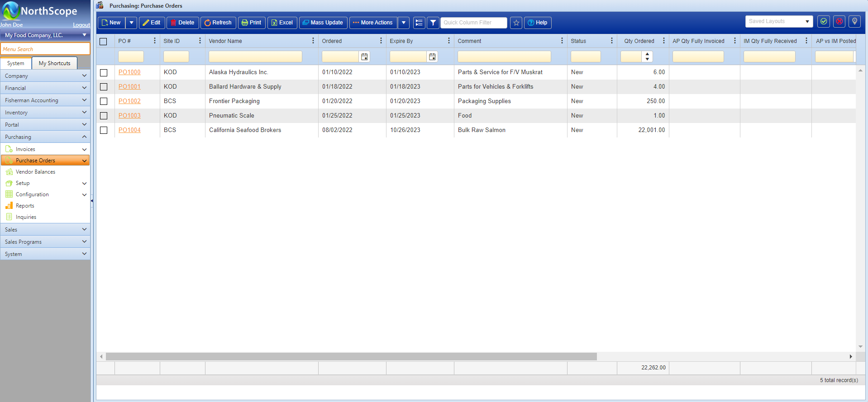Click the grouping list icon beside More Actions

419,23
